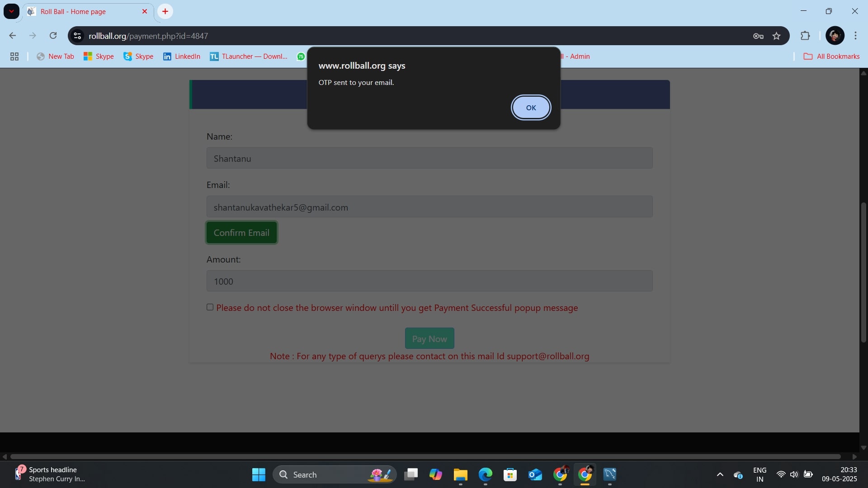Screen dimensions: 868x488
Task: Click OK in the OTP alert
Action: click(531, 108)
